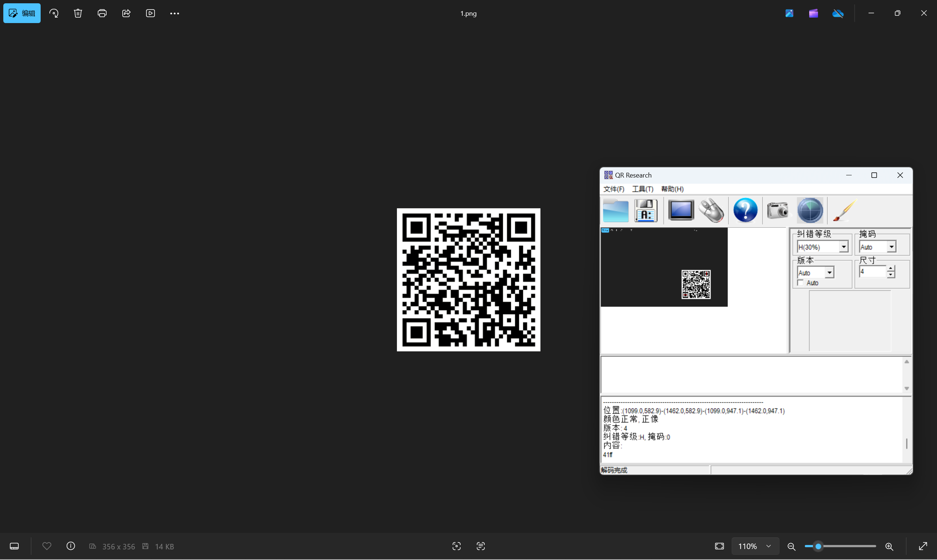Zoom in with the plus magnifier
937x560 pixels.
coord(889,546)
